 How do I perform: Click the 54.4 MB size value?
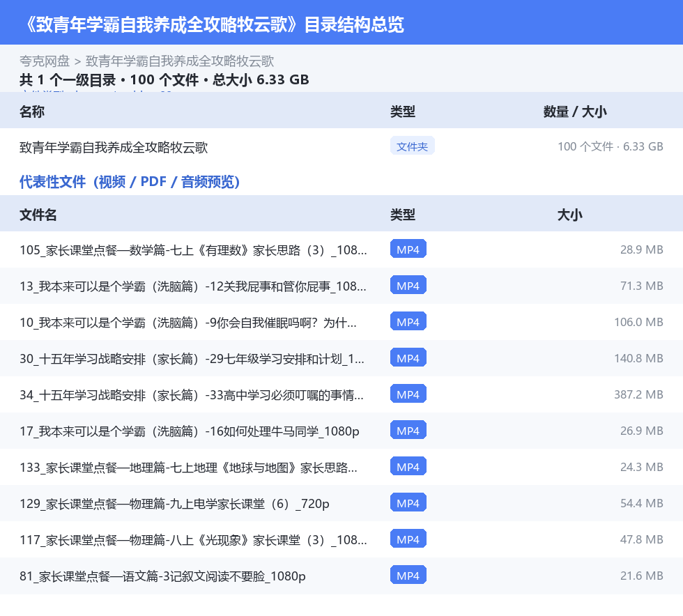pos(642,503)
